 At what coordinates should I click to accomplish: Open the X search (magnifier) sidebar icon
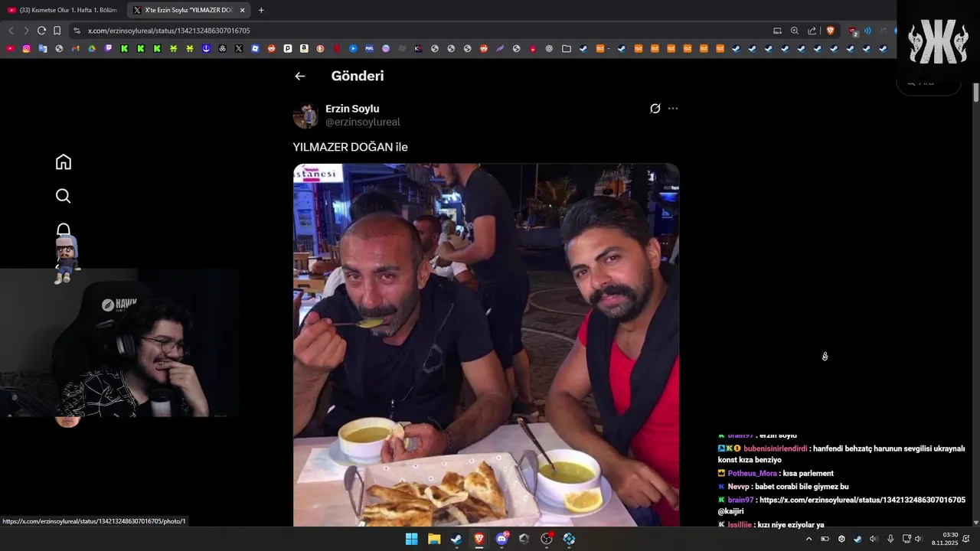coord(64,196)
